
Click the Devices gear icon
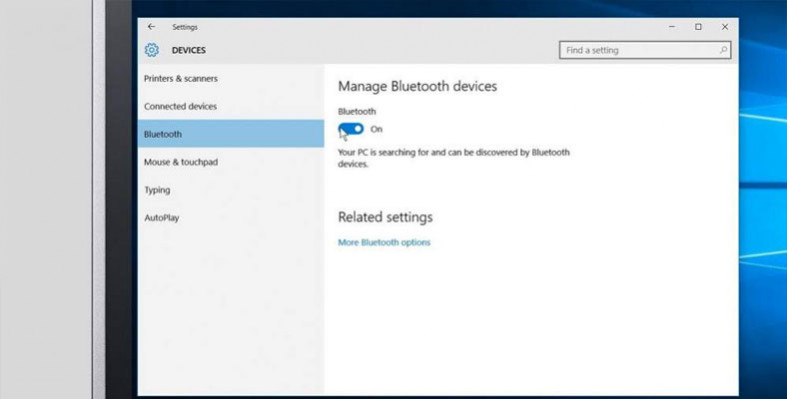tap(152, 50)
